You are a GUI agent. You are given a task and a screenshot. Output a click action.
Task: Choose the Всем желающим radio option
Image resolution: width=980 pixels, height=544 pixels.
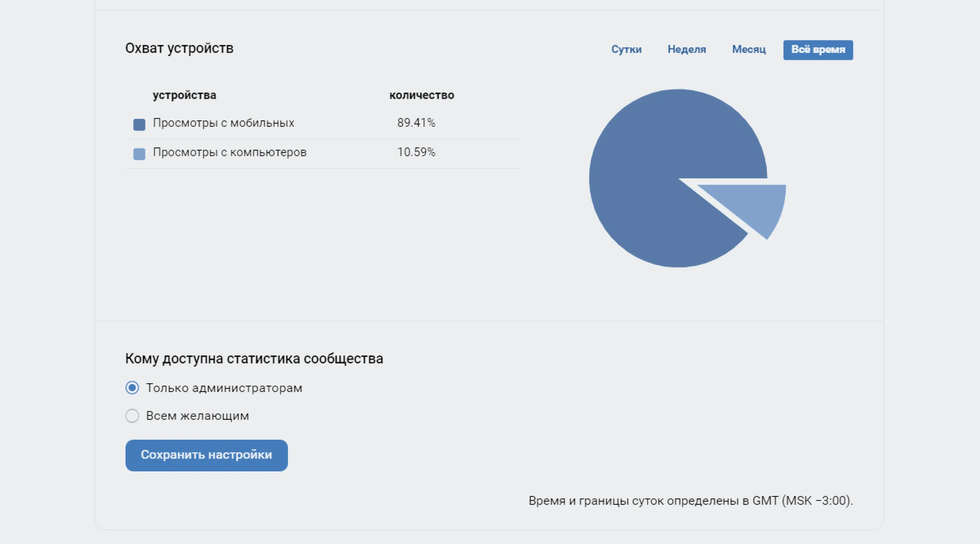tap(132, 416)
